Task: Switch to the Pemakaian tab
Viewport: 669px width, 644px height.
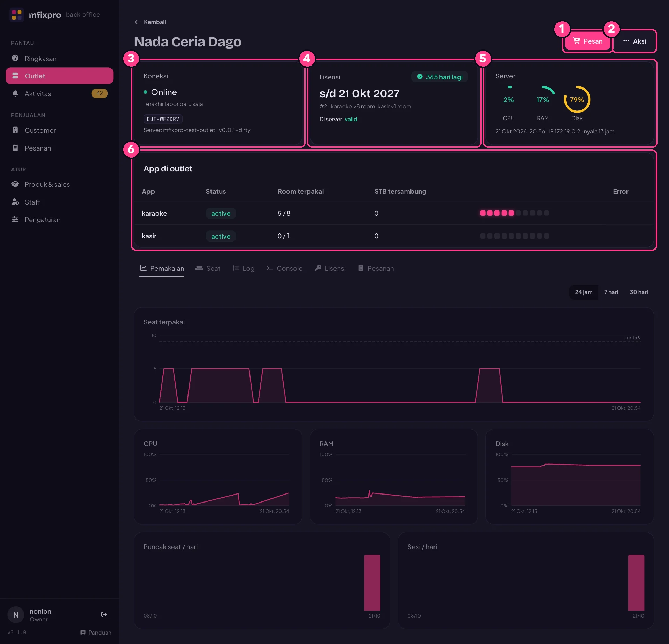Action: 162,268
